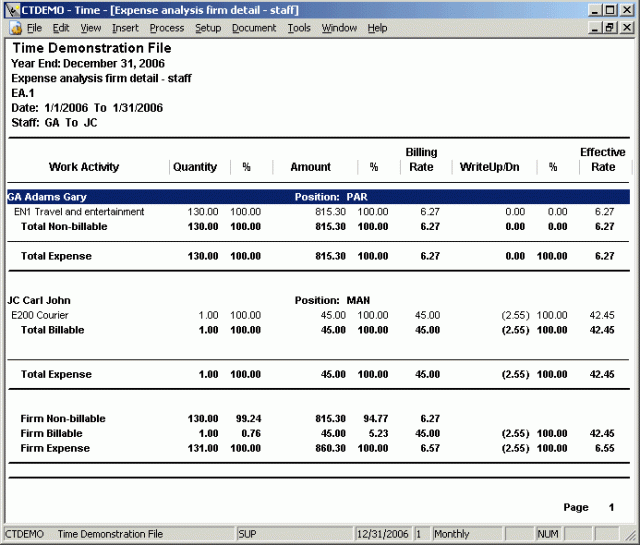Open the Insert menu
This screenshot has height=545, width=640.
[125, 28]
